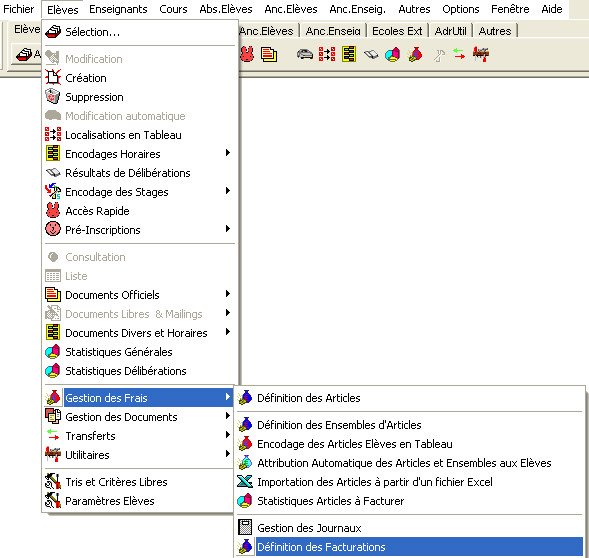
Task: Expand Documents Divers et Horaires submenu arrow
Action: tap(228, 331)
